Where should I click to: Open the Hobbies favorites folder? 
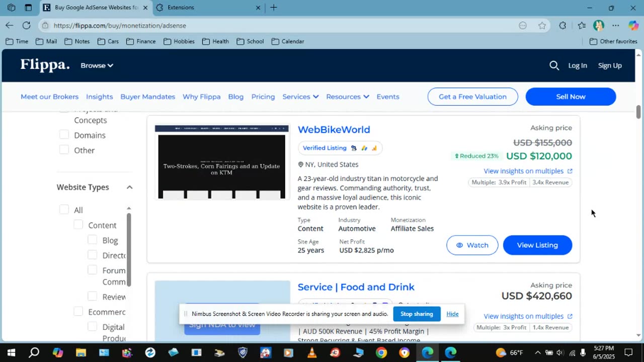179,41
